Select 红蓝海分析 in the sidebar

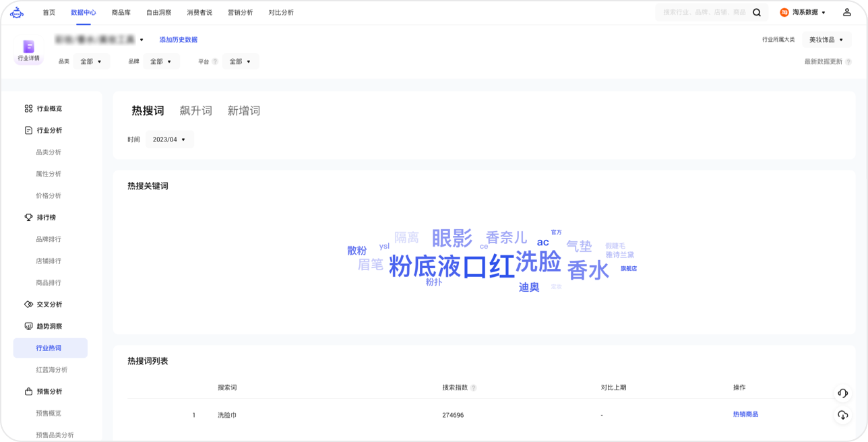52,370
